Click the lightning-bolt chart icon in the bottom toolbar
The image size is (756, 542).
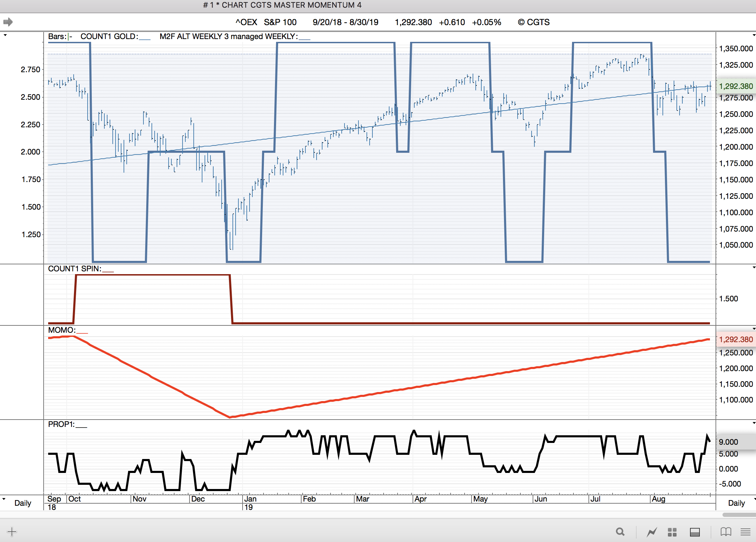[651, 532]
